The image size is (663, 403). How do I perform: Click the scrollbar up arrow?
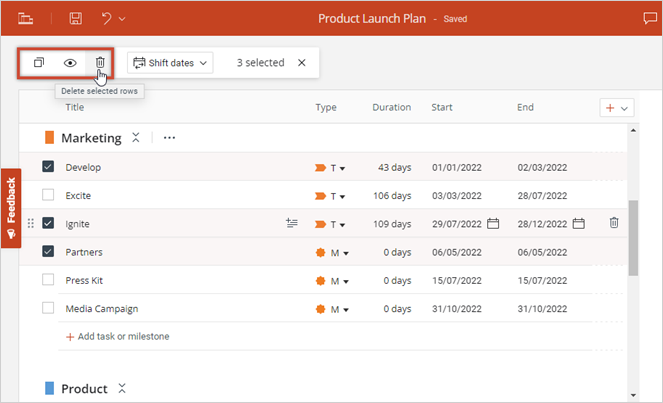tap(633, 130)
